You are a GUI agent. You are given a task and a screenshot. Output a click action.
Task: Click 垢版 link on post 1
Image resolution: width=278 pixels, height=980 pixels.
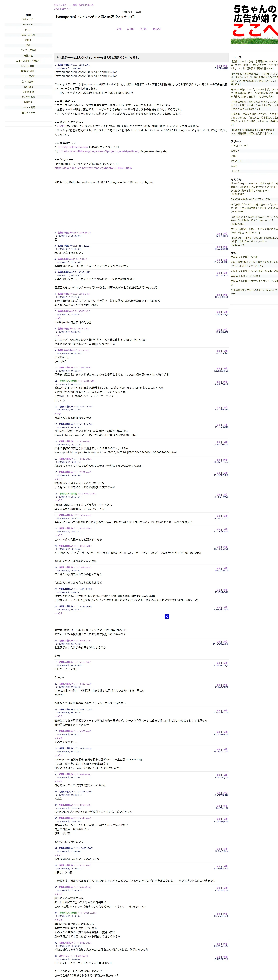coord(218,66)
